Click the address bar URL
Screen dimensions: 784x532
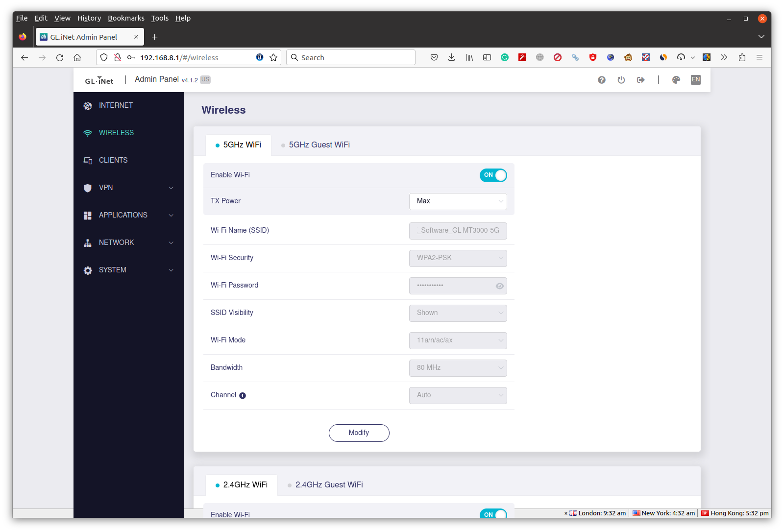179,58
